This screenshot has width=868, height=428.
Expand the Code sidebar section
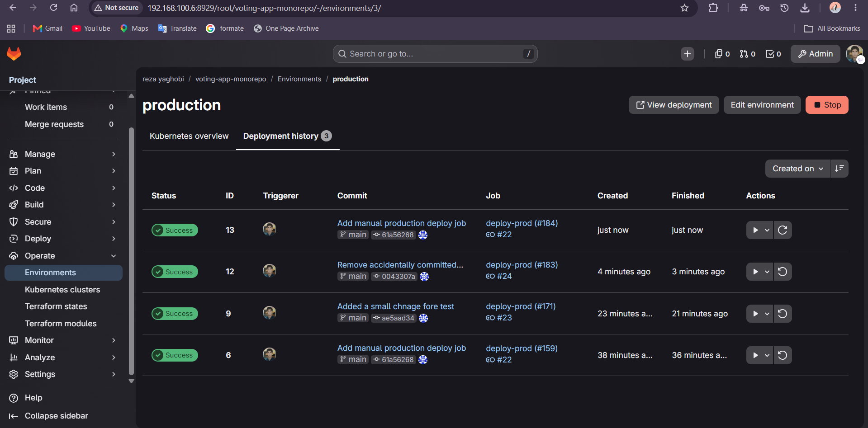(63, 188)
